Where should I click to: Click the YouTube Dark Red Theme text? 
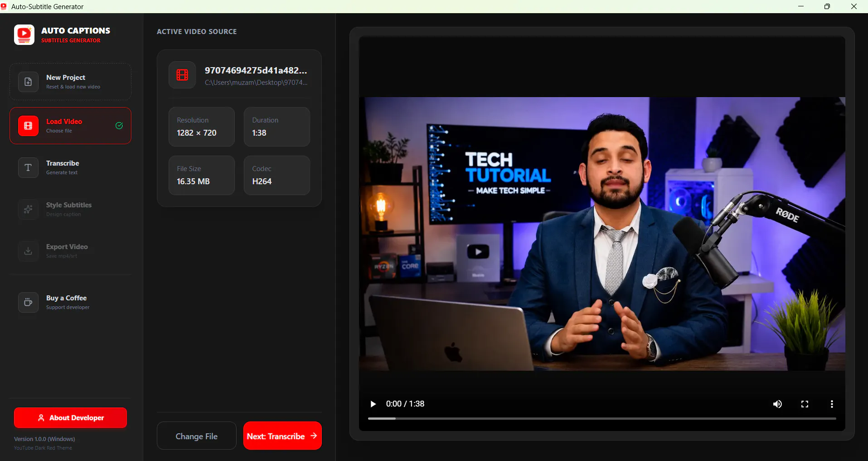click(43, 448)
